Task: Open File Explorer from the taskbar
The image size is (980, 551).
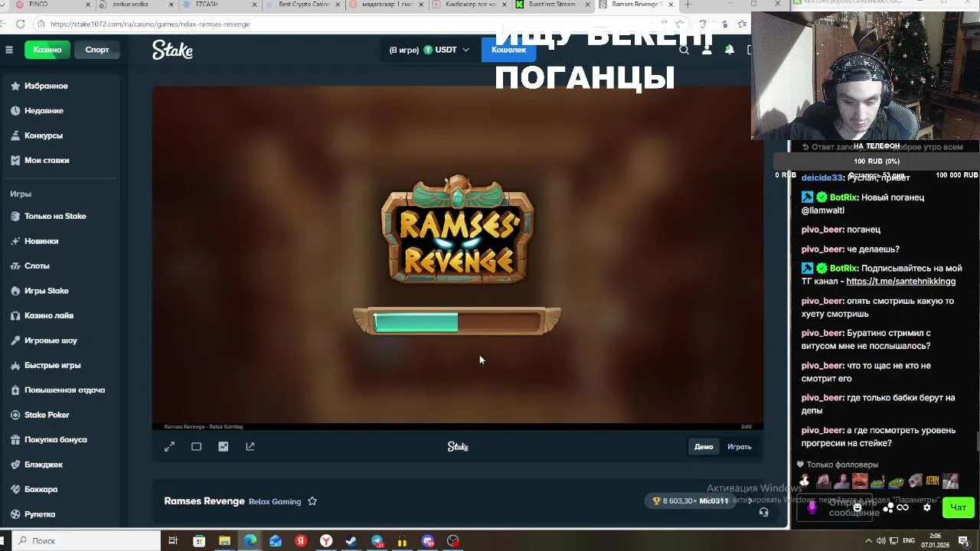Action: 224,541
